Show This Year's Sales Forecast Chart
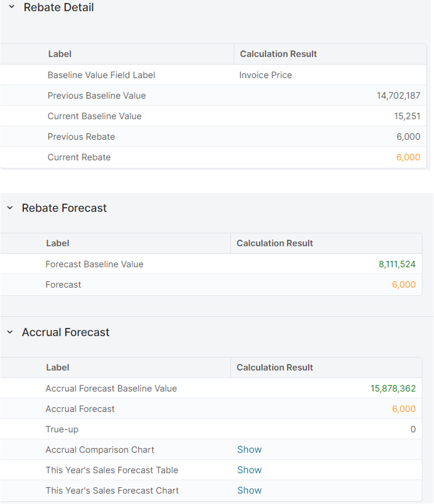The height and width of the screenshot is (504, 434). [x=249, y=490]
